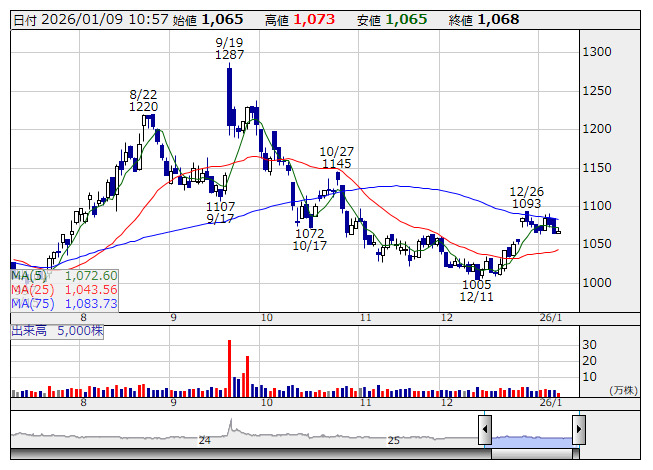Image resolution: width=653 pixels, height=470 pixels.
Task: Click the 25 year marker in navigator
Action: click(x=394, y=440)
